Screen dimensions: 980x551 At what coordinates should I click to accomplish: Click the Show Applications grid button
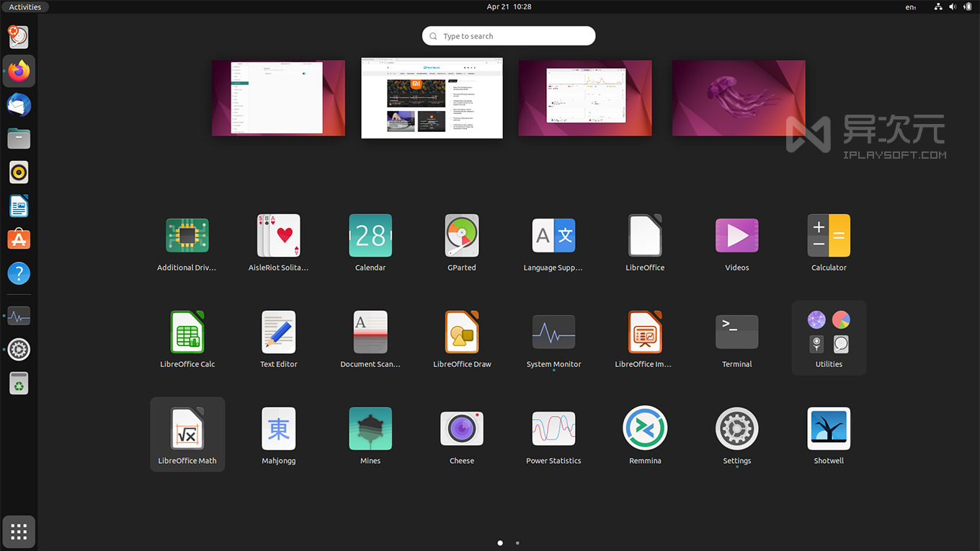[19, 532]
